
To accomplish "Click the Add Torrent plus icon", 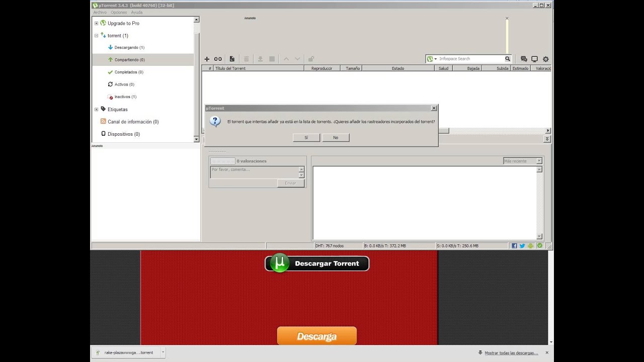I will tap(207, 59).
